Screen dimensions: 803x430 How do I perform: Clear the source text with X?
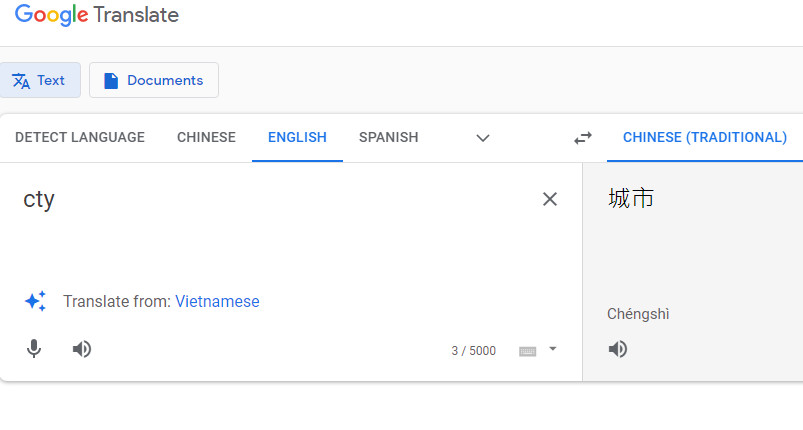point(549,199)
